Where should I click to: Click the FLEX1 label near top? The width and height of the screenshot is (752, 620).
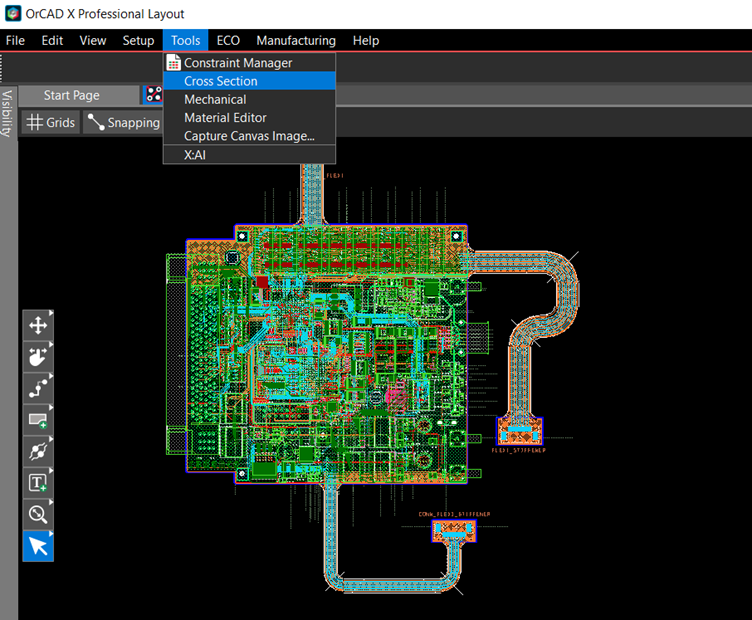(335, 175)
